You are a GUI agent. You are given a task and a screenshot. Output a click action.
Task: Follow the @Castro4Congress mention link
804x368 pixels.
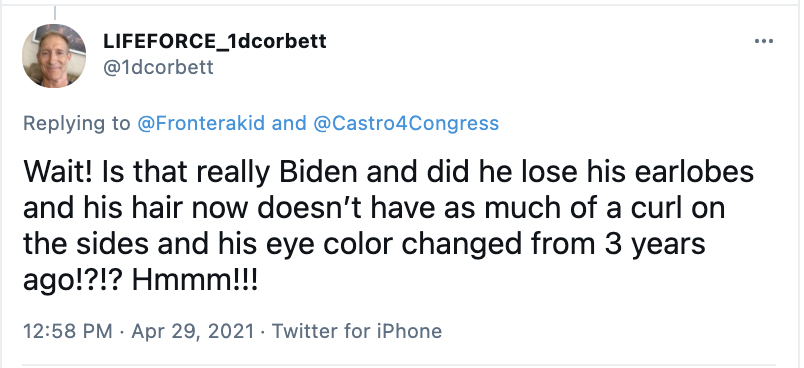[x=405, y=124]
